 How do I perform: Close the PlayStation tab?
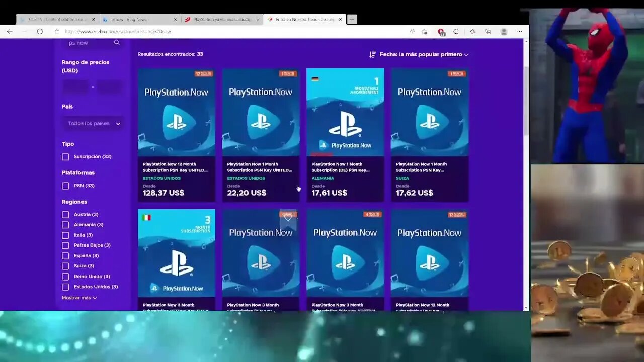click(x=258, y=19)
